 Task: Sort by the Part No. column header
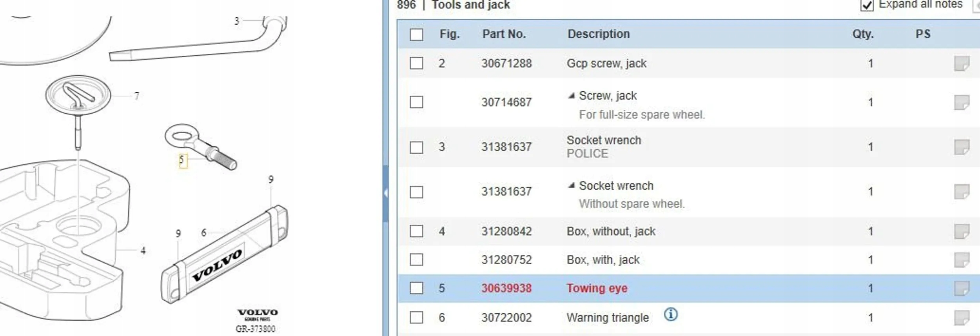click(x=504, y=34)
